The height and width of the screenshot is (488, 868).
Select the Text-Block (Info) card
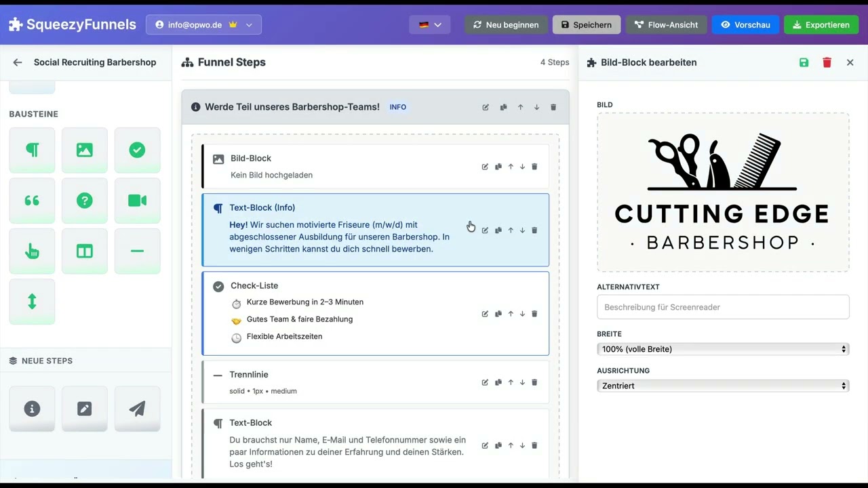point(375,230)
